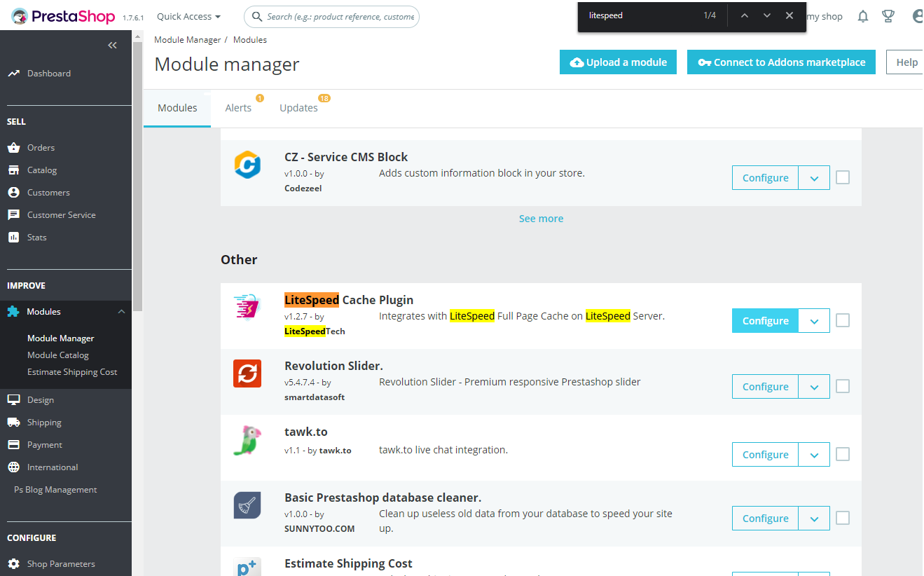Click the Payment card icon
Viewport: 924px width, 576px height.
coord(13,444)
